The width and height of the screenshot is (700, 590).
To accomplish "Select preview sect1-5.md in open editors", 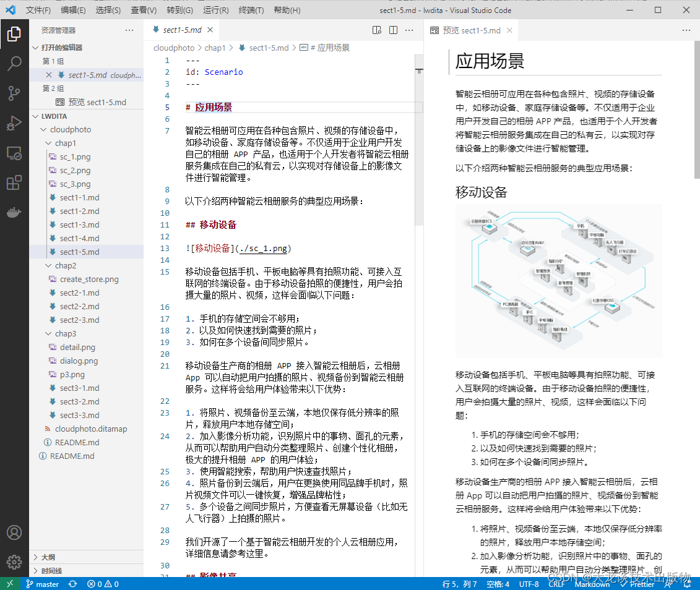I will tap(97, 102).
